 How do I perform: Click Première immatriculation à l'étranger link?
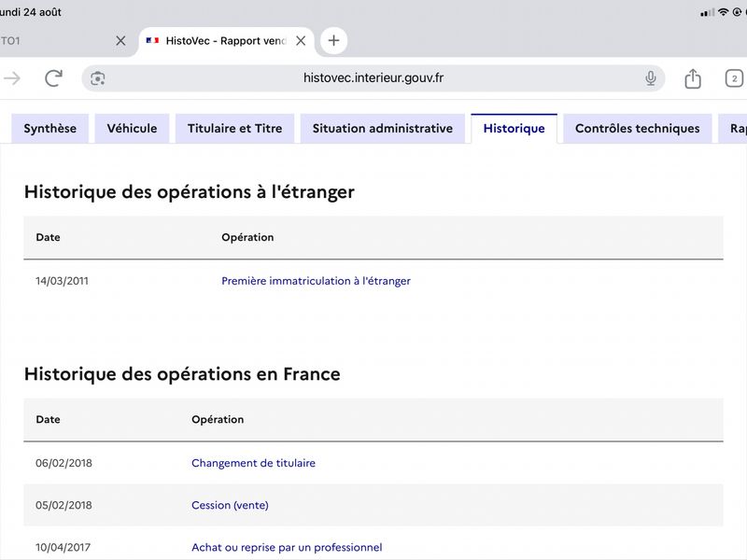[x=316, y=281]
